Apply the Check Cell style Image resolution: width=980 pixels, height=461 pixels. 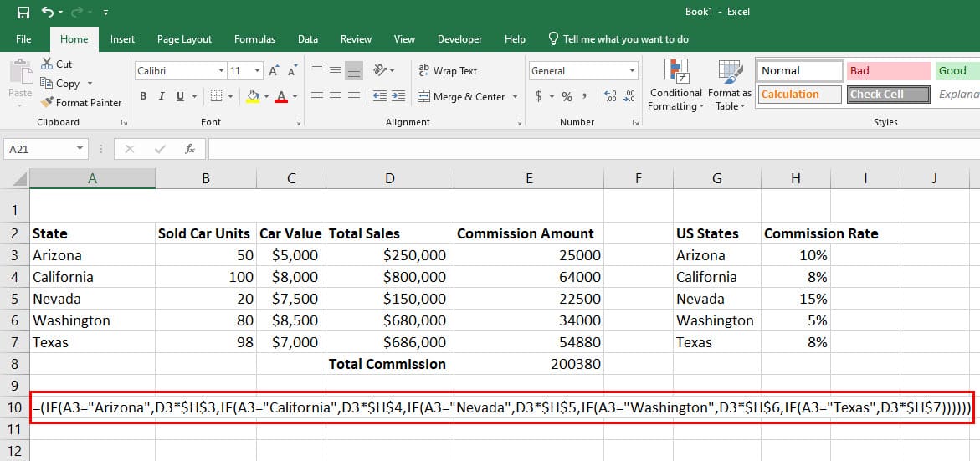click(x=889, y=95)
